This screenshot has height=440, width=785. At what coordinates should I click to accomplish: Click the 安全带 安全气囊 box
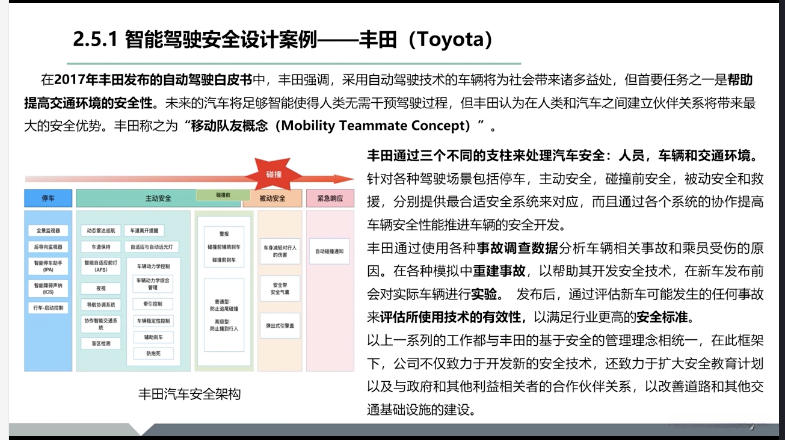point(280,288)
